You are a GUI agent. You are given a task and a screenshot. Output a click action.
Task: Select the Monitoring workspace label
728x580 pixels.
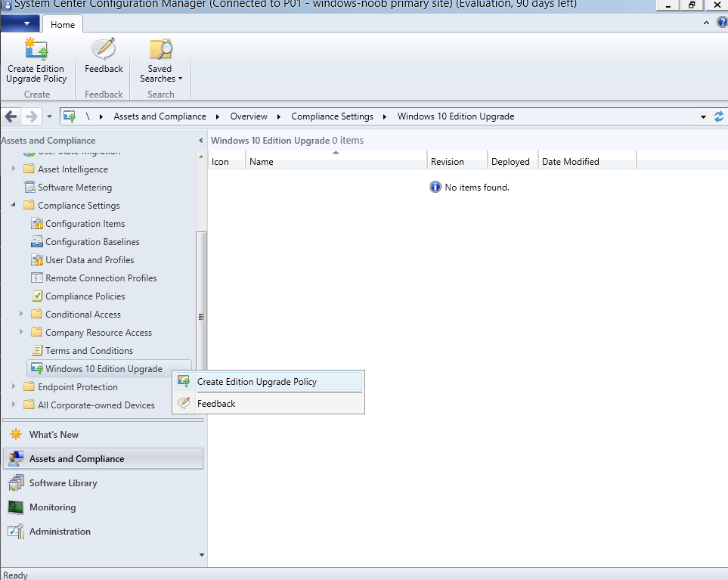52,507
